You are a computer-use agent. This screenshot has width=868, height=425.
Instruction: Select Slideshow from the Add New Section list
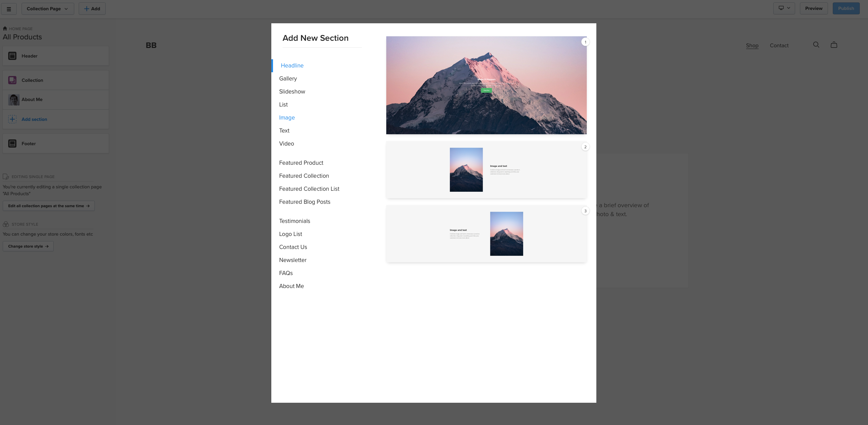(292, 91)
